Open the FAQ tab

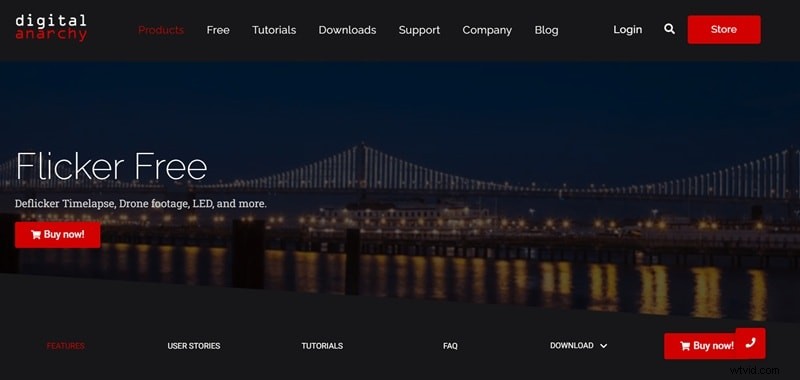(x=450, y=346)
